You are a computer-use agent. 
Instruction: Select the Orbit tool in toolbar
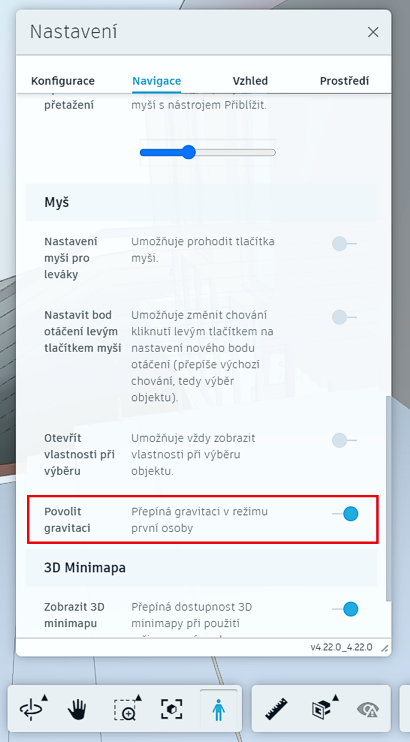click(31, 710)
